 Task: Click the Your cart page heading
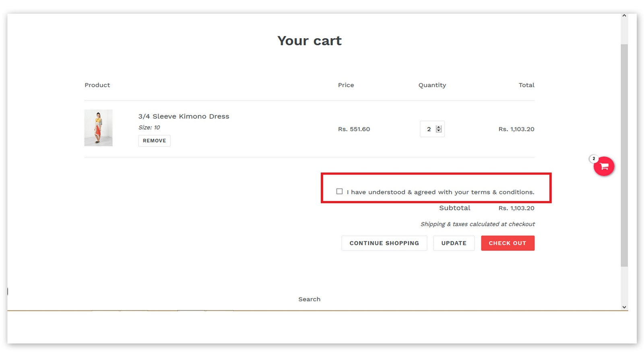pos(309,41)
